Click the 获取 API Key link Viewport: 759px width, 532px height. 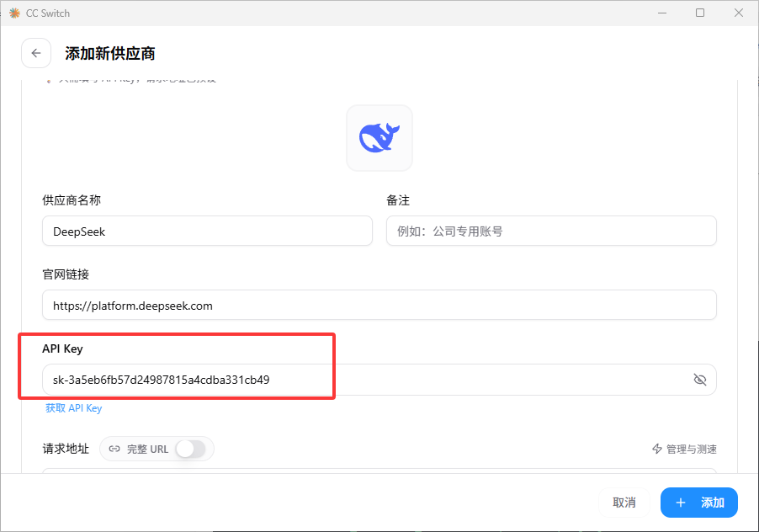tap(73, 408)
